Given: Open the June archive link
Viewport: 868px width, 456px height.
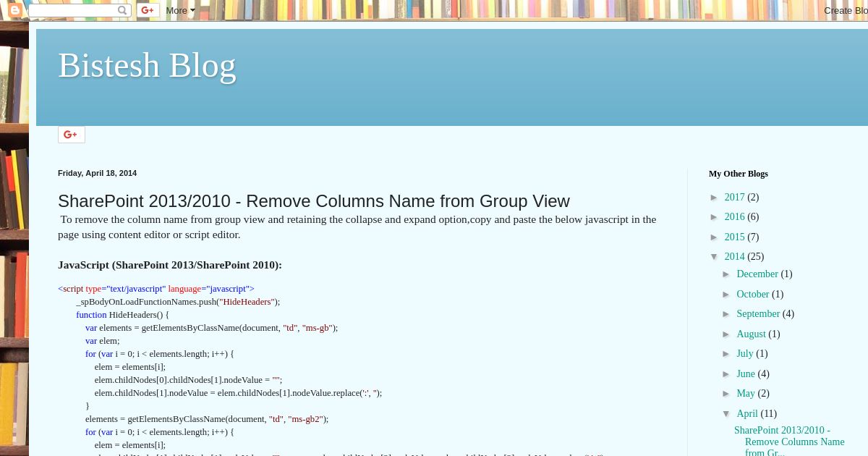Looking at the screenshot, I should [746, 373].
